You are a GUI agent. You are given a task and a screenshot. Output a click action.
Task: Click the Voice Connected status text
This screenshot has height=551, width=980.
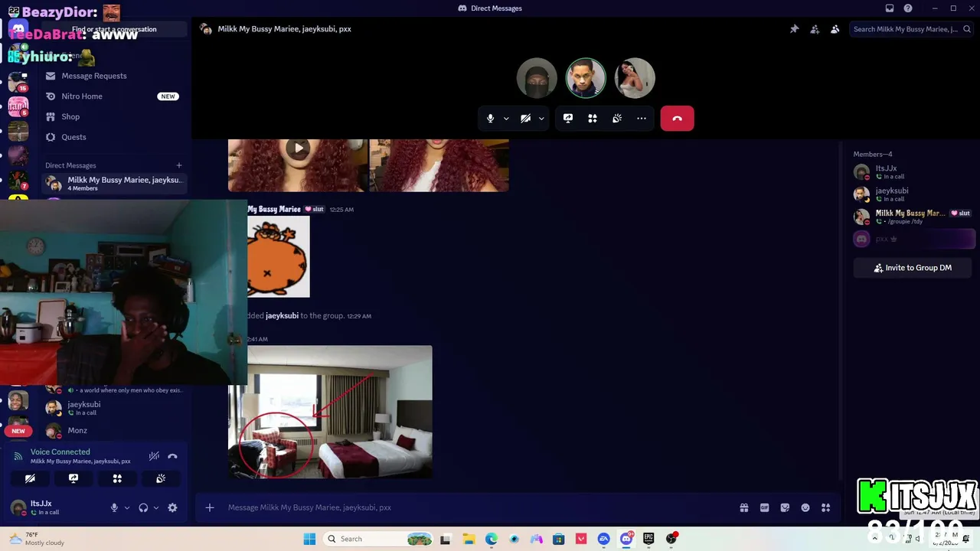click(60, 452)
